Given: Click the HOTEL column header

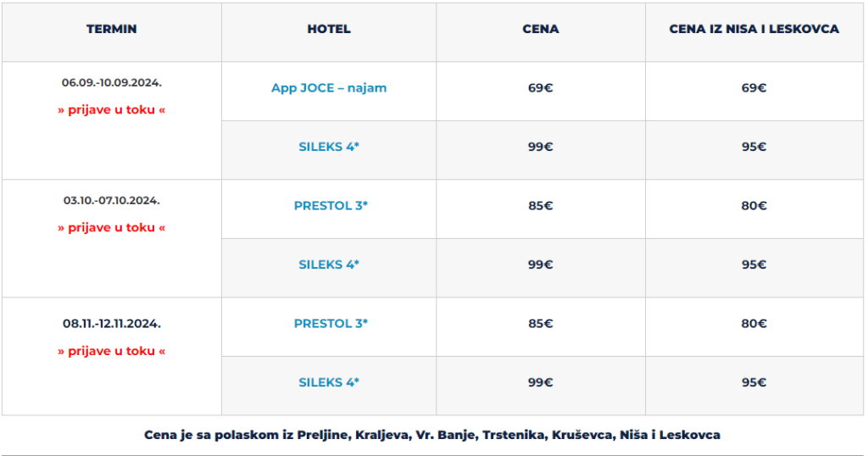Looking at the screenshot, I should pos(329,30).
